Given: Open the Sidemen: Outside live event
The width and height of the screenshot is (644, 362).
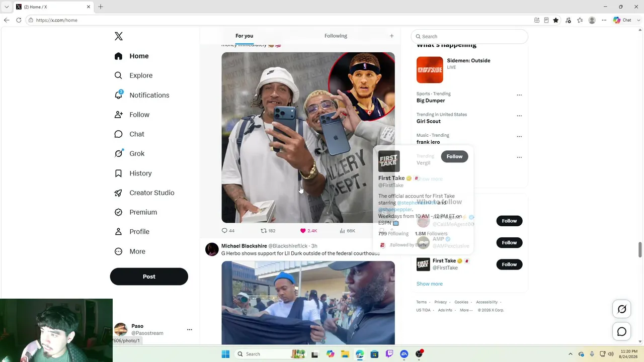Looking at the screenshot, I should pyautogui.click(x=469, y=69).
